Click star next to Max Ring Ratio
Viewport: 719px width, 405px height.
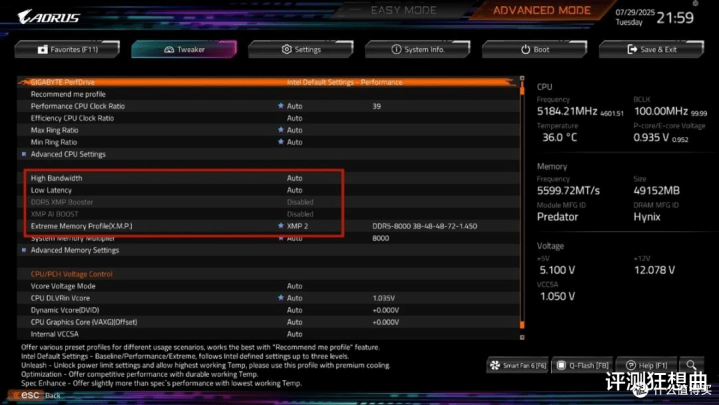pos(281,130)
